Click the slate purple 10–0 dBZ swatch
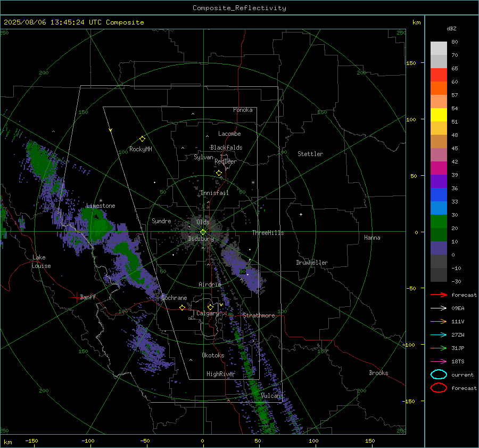 pyautogui.click(x=439, y=248)
